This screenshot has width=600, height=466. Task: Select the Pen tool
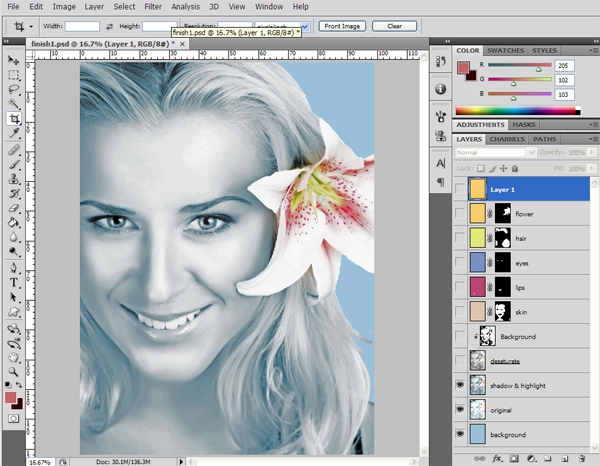pyautogui.click(x=13, y=268)
